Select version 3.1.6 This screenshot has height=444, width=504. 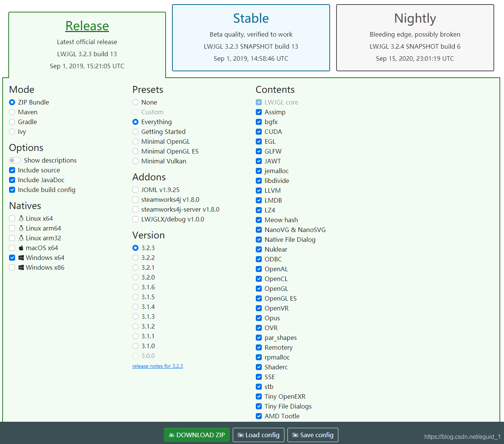tap(135, 287)
